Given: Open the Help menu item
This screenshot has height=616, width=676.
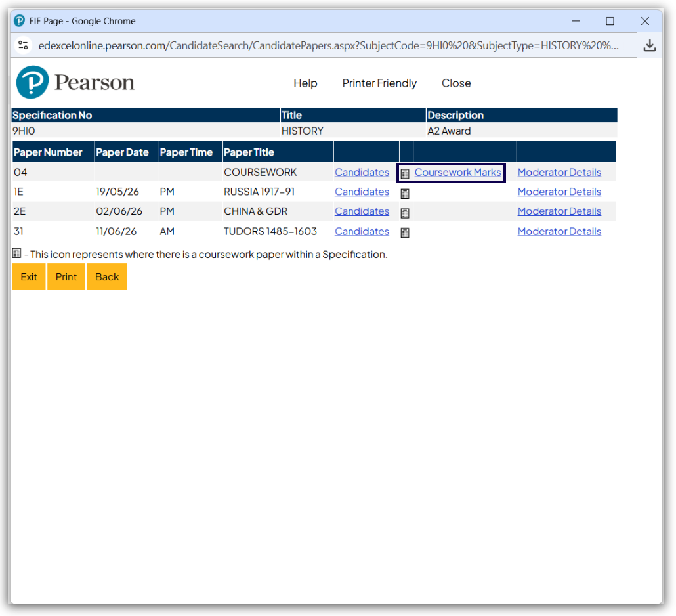Looking at the screenshot, I should [305, 83].
